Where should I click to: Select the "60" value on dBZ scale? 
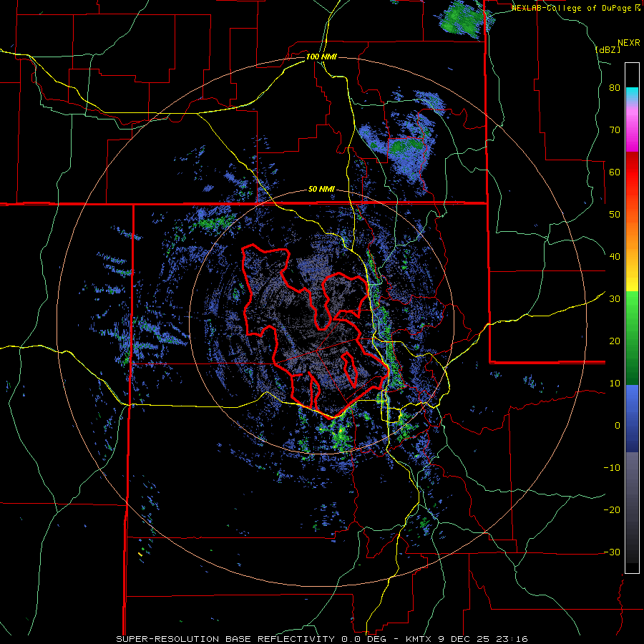pos(615,172)
